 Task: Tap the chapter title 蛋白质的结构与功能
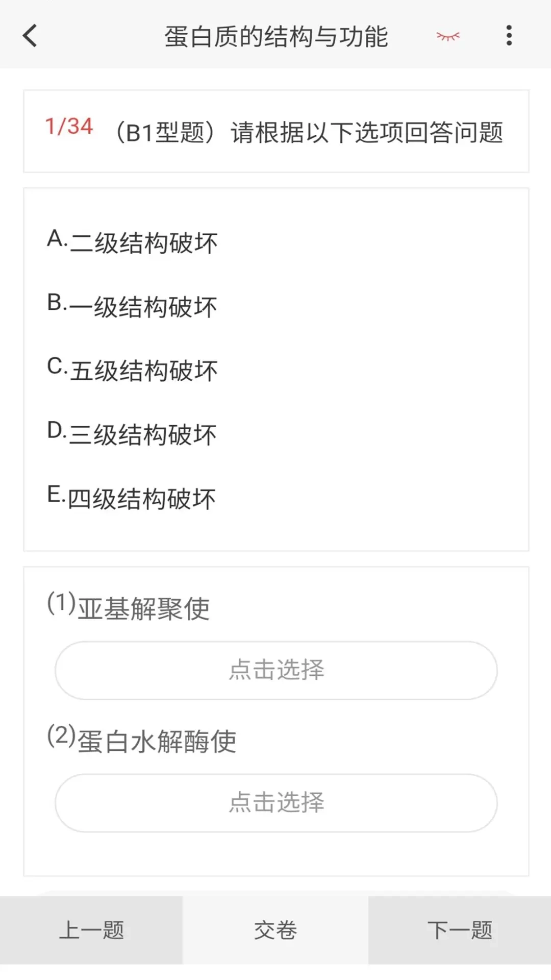pos(275,36)
